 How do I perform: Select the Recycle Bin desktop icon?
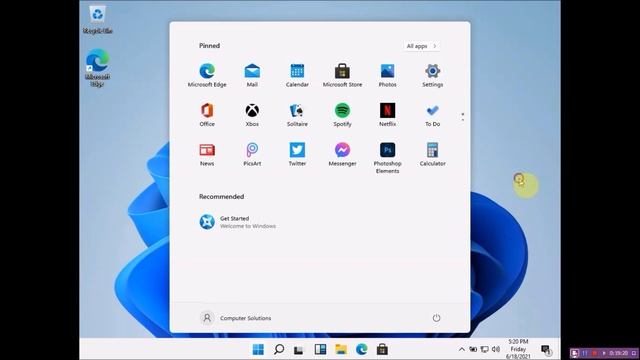(x=98, y=20)
